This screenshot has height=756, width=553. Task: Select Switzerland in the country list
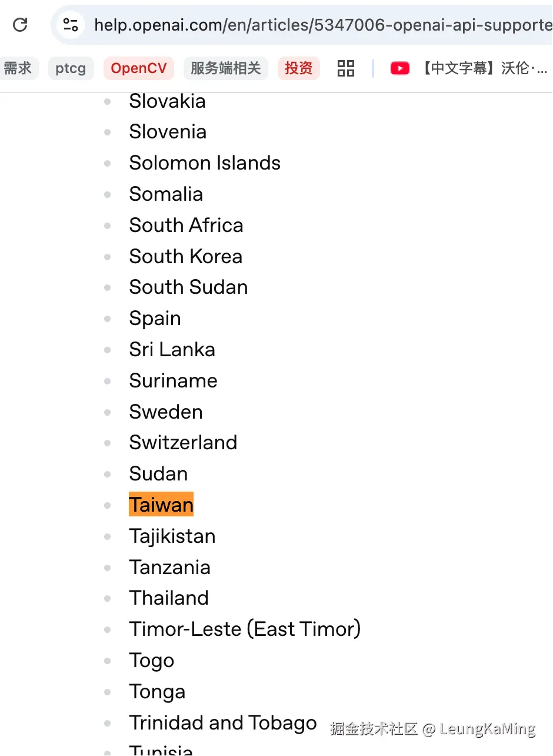(x=183, y=442)
